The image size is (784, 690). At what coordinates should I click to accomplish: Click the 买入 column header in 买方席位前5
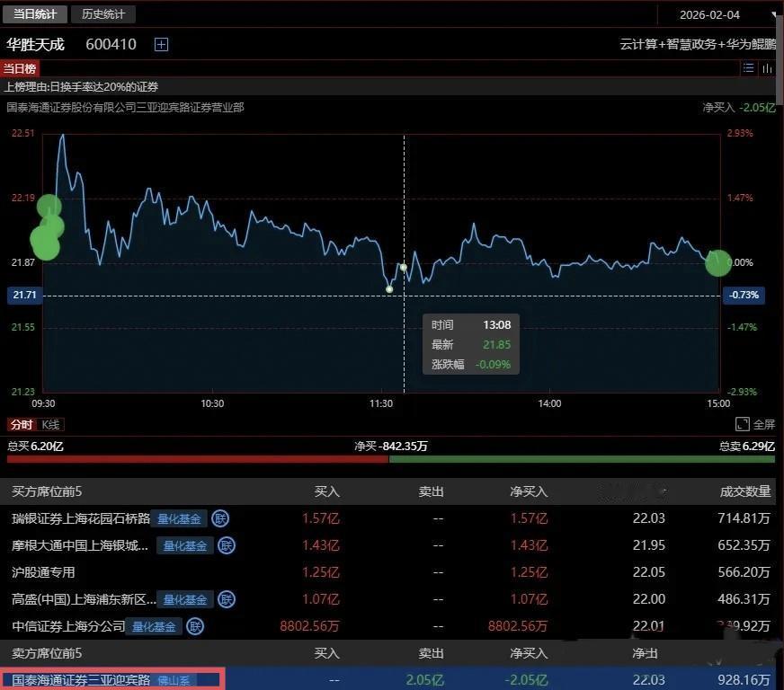[326, 491]
